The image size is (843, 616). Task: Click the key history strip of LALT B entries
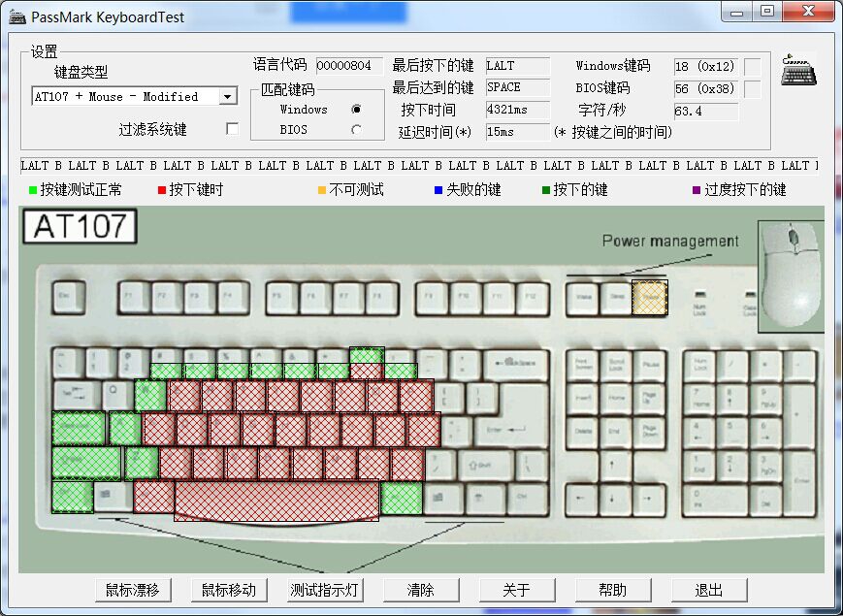pyautogui.click(x=419, y=166)
